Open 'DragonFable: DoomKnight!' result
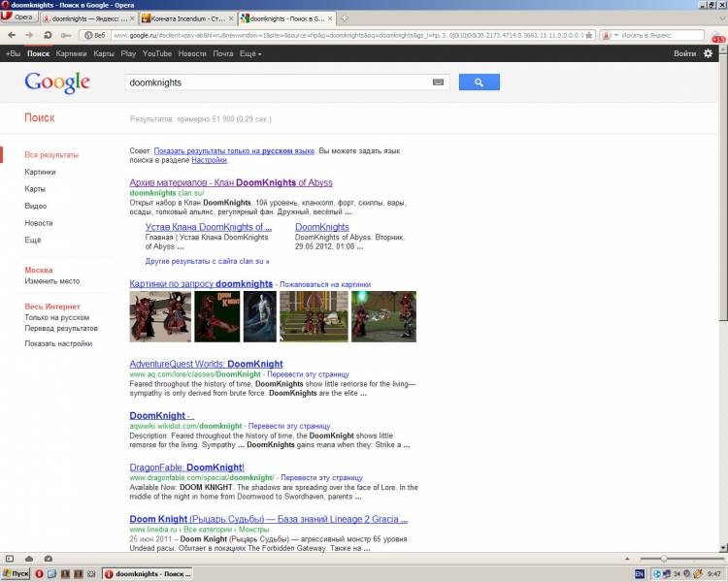 point(186,468)
